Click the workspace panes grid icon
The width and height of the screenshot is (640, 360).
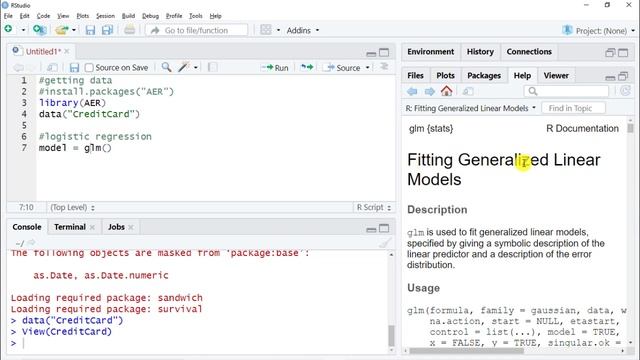pos(266,30)
